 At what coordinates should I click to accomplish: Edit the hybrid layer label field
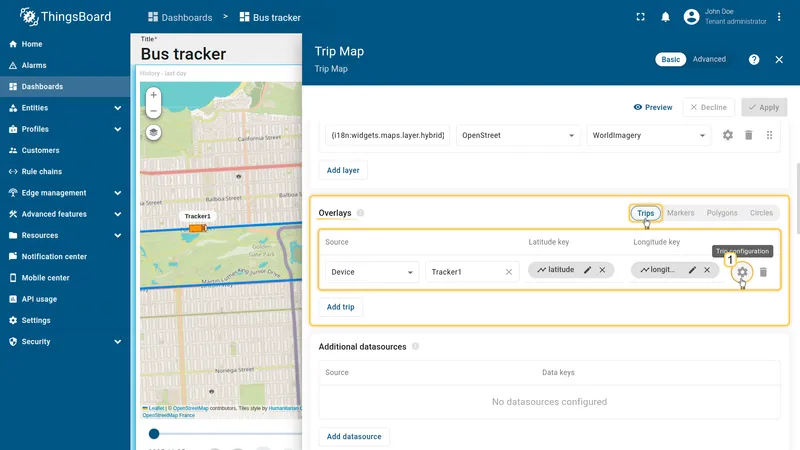[388, 135]
